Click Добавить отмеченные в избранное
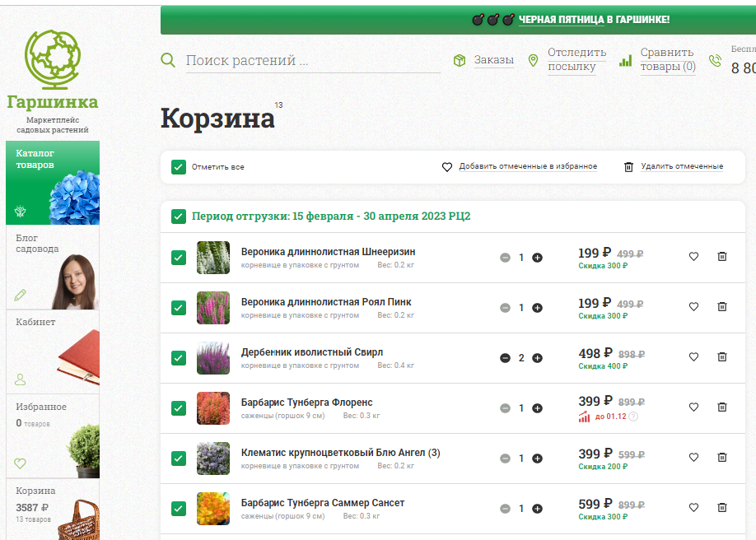The image size is (756, 540). (x=528, y=166)
